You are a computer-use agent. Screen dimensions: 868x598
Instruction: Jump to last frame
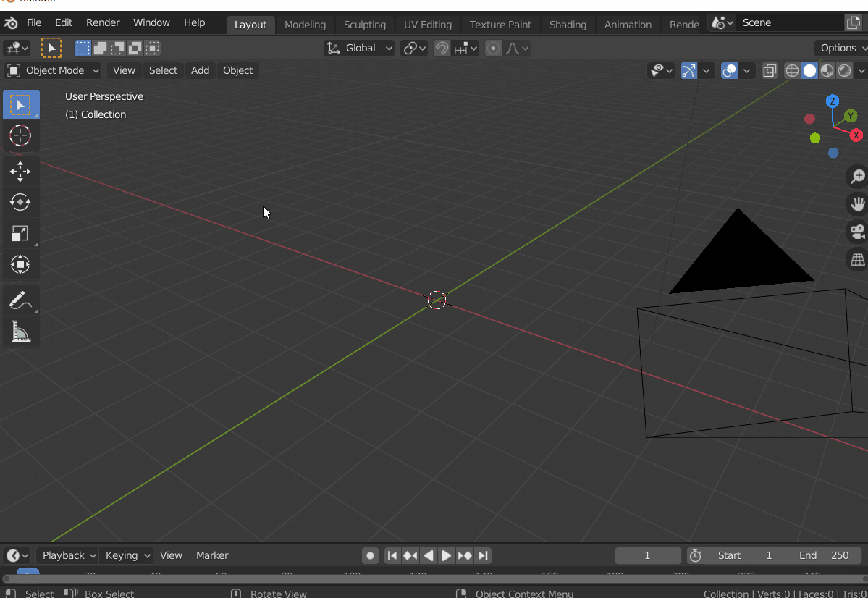pyautogui.click(x=484, y=555)
